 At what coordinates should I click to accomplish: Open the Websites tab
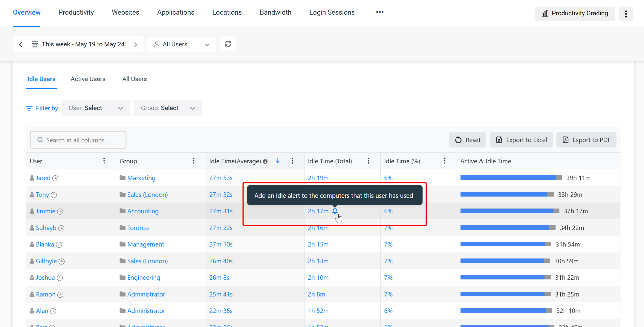[x=126, y=12]
